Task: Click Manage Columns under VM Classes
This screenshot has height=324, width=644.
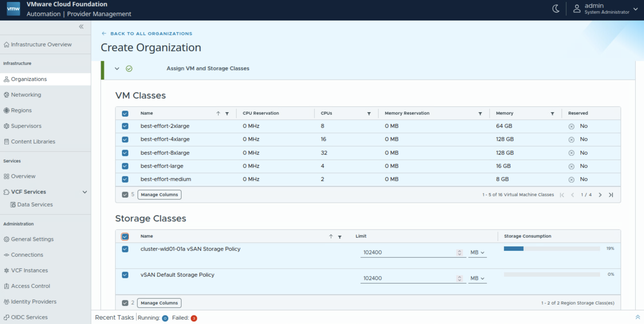Action: click(x=159, y=195)
